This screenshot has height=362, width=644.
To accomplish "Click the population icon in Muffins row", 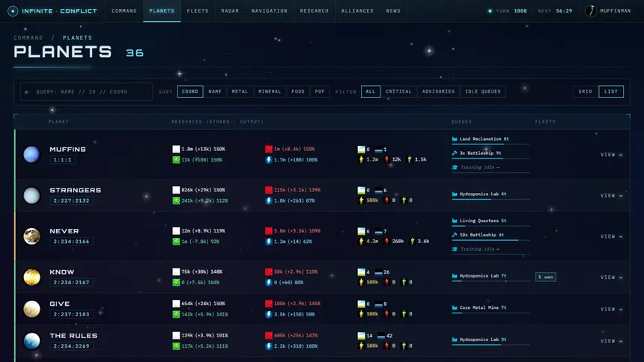I will (x=362, y=159).
